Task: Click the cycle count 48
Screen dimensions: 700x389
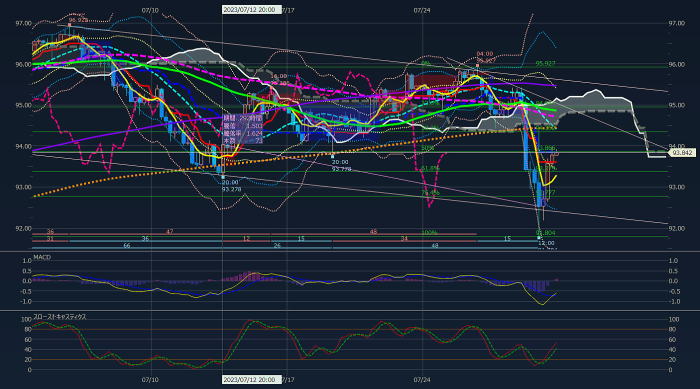Action: tap(435, 246)
